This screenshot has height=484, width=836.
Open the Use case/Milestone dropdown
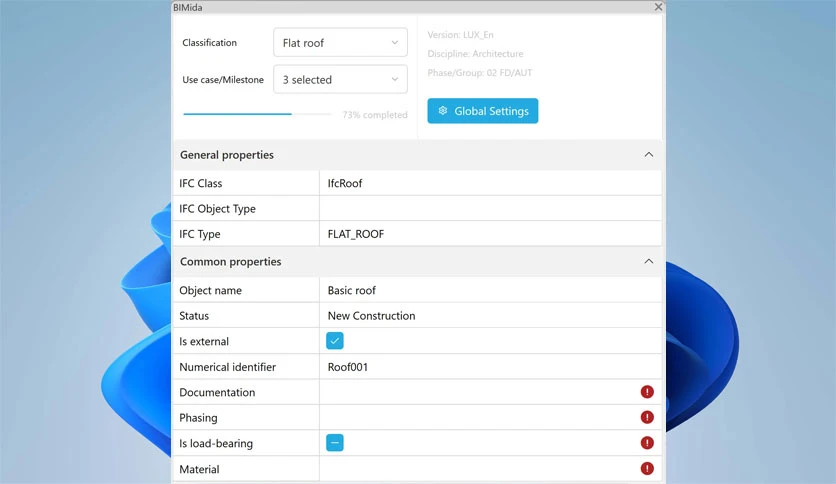click(x=340, y=79)
